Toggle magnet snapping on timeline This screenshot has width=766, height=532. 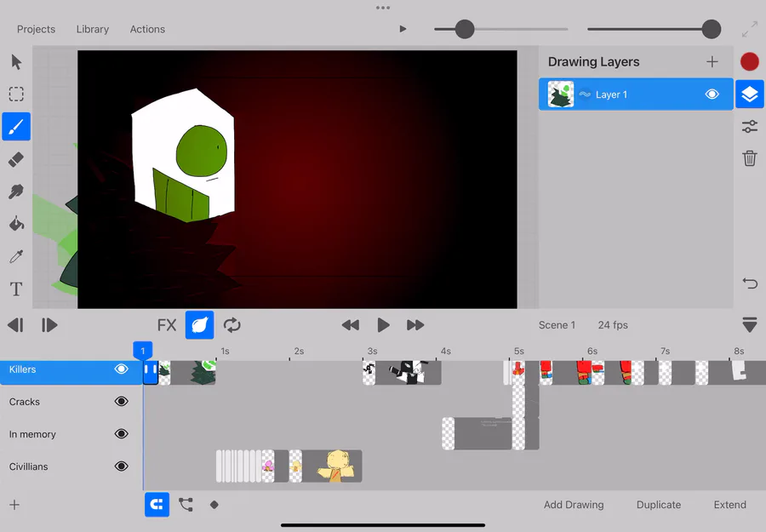(157, 505)
